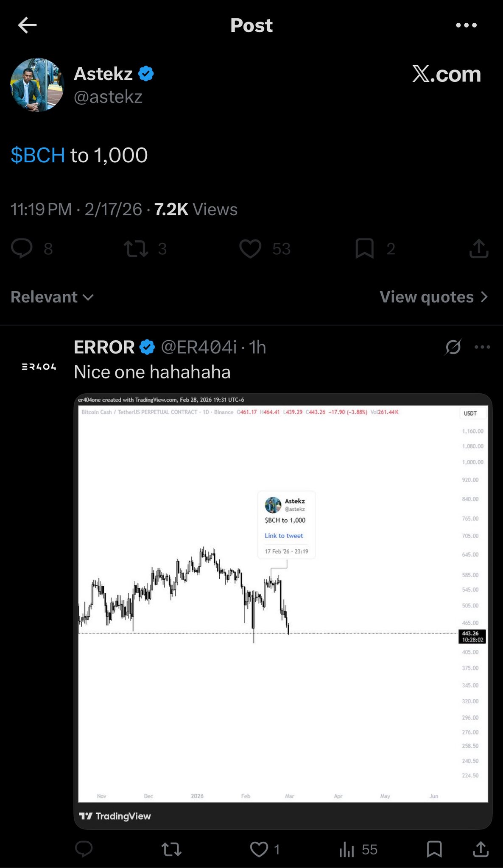Open View quotes

pyautogui.click(x=433, y=297)
